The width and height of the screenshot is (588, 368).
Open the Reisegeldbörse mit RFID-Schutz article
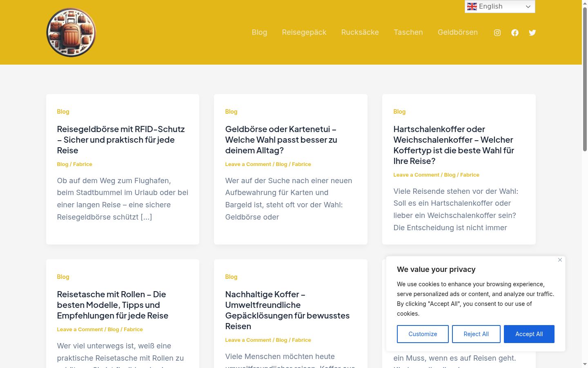tap(121, 140)
